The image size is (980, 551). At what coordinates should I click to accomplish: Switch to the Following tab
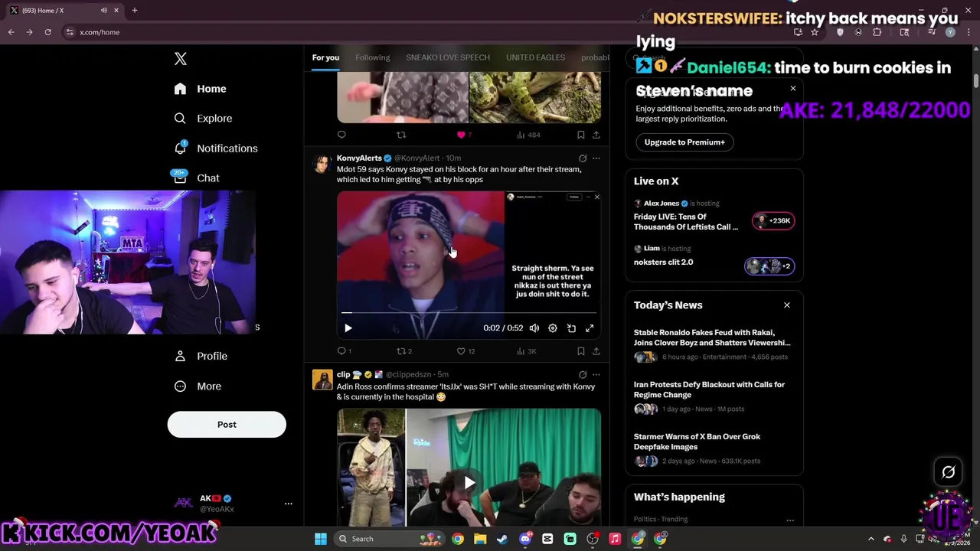click(373, 57)
